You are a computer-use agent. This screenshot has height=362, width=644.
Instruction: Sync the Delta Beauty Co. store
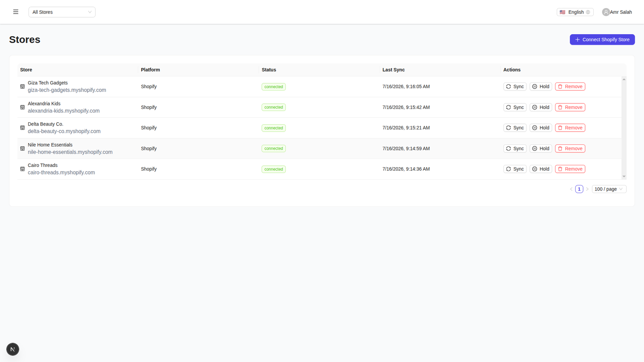point(515,128)
